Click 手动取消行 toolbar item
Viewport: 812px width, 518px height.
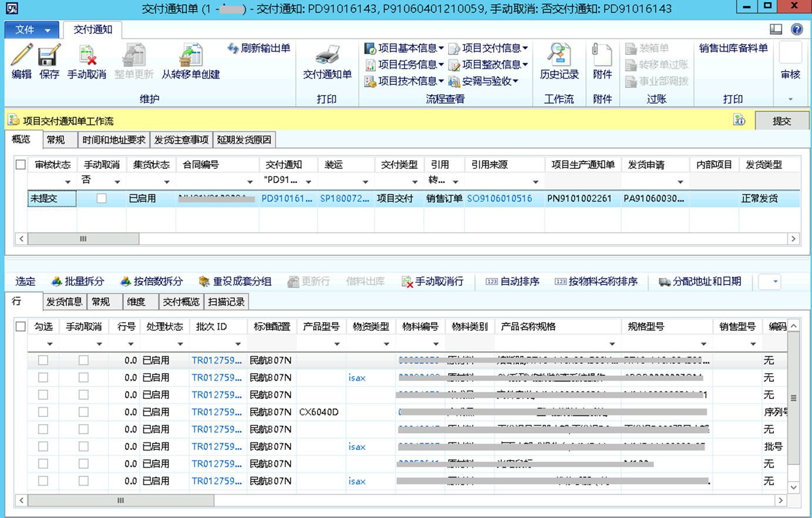(x=433, y=282)
